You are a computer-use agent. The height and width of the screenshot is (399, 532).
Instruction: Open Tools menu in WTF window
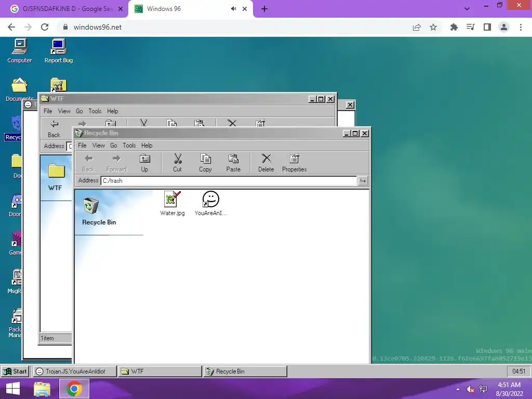coord(95,111)
